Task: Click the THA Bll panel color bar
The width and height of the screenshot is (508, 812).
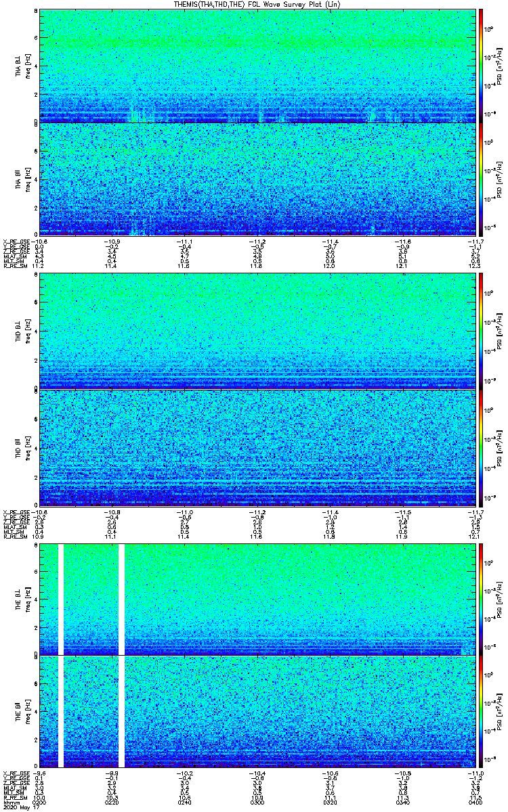Action: click(x=480, y=179)
